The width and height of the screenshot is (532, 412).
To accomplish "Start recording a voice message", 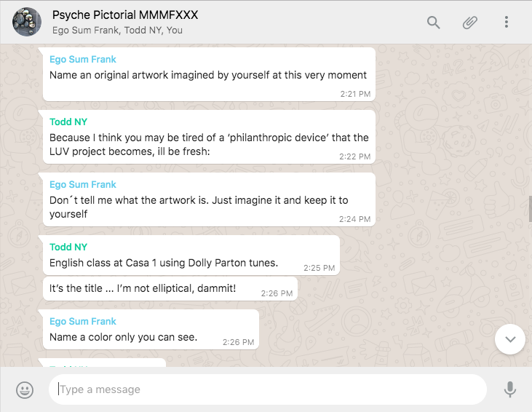I will click(510, 390).
